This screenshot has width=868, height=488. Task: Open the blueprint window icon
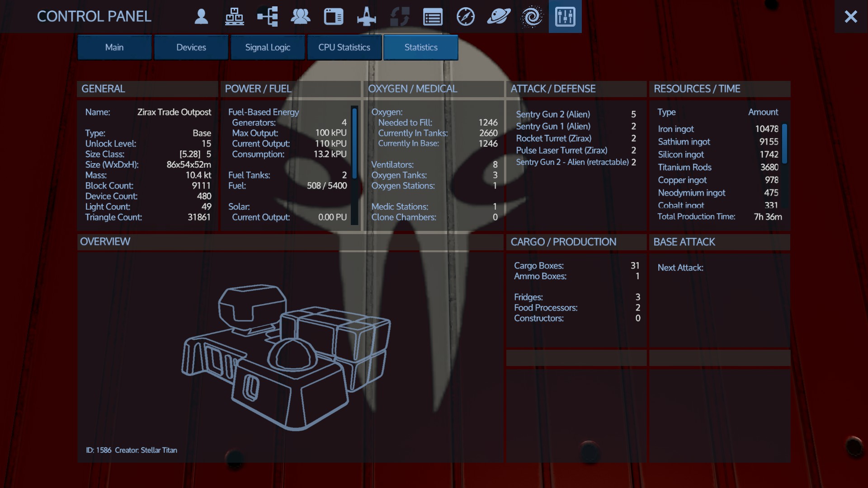click(334, 17)
